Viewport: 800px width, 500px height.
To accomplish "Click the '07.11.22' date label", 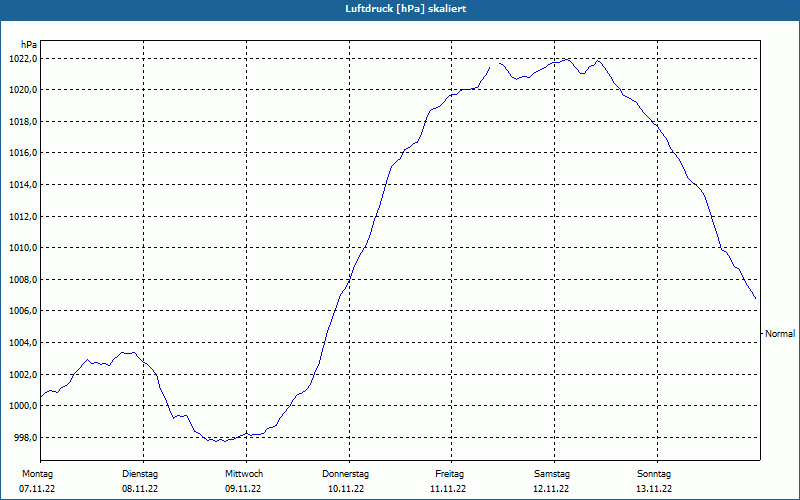I will click(37, 489).
